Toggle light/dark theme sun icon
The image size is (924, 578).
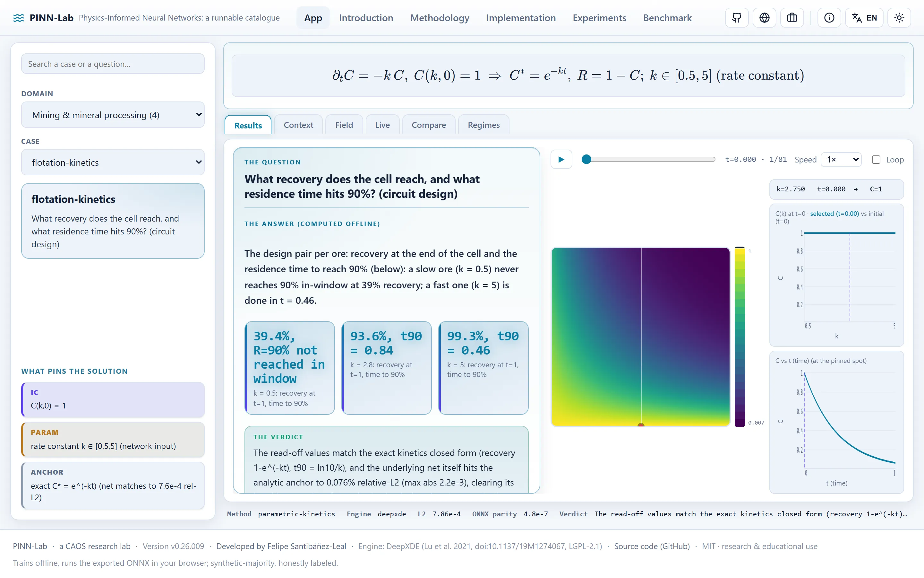click(899, 18)
